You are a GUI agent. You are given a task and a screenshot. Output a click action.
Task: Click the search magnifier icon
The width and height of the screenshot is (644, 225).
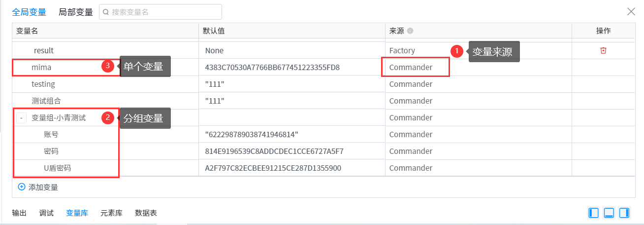(x=105, y=12)
